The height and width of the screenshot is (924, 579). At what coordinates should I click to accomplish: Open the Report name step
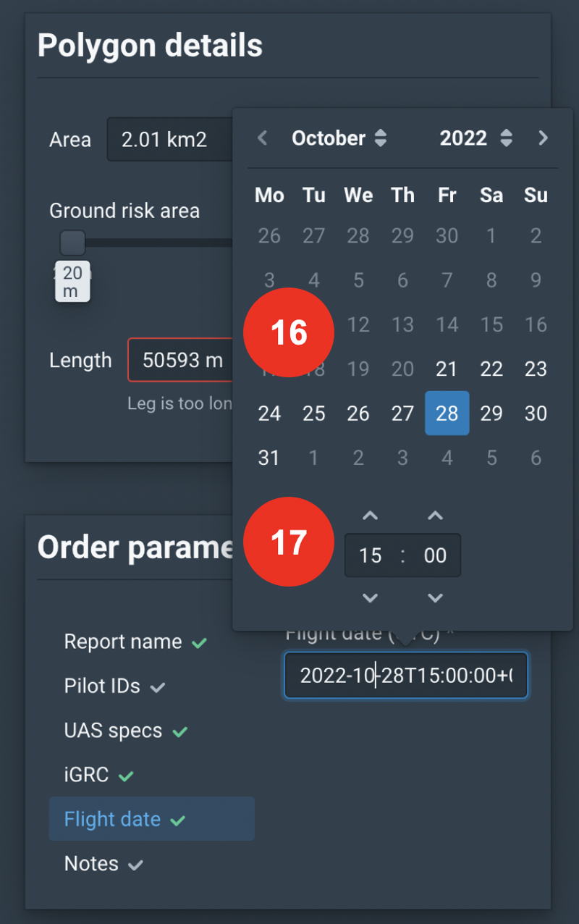click(123, 642)
